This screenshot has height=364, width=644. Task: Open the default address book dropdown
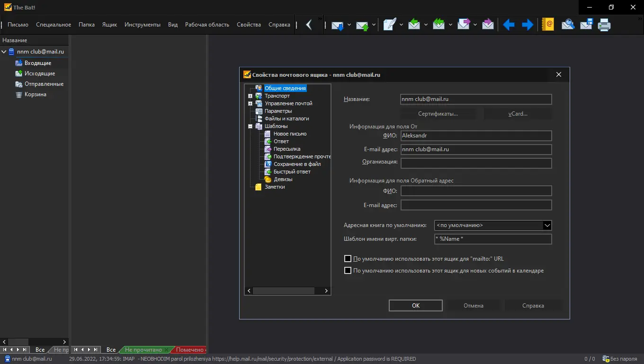click(547, 226)
